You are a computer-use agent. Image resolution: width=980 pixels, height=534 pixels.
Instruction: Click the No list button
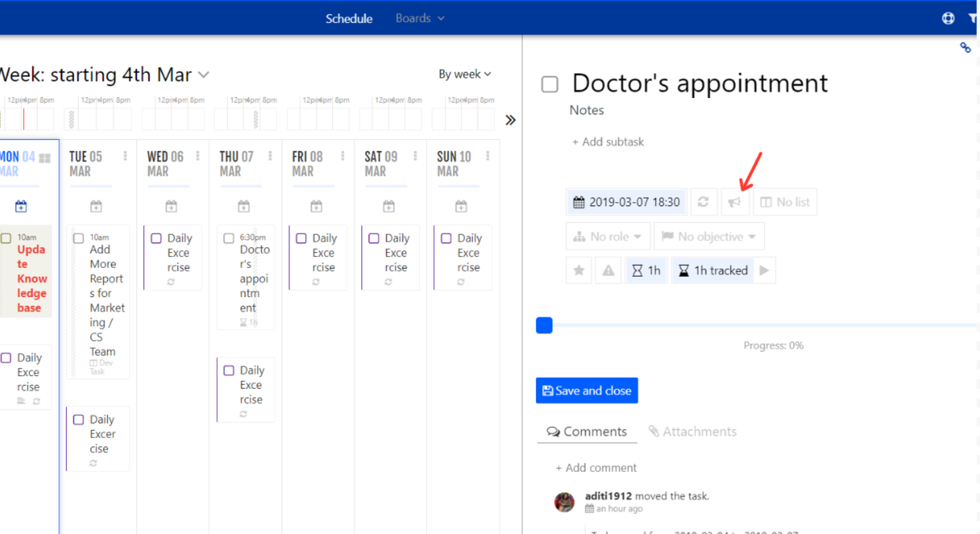pyautogui.click(x=785, y=202)
